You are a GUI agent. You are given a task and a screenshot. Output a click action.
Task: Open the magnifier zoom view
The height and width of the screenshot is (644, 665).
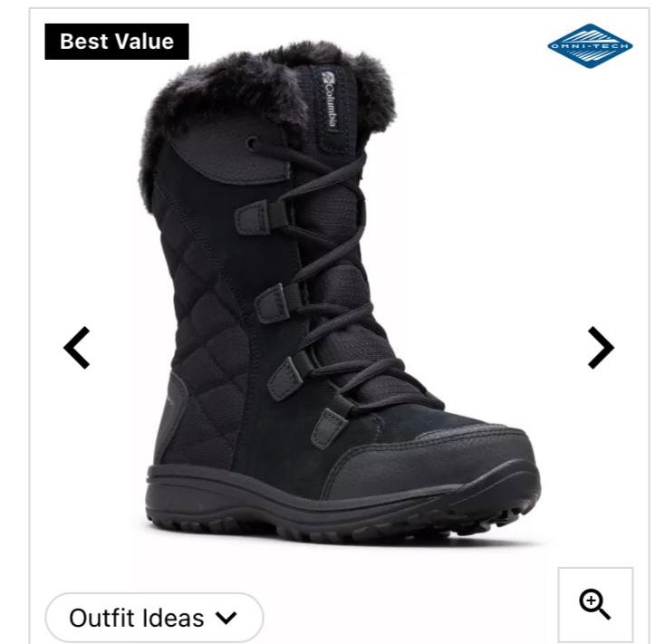(595, 604)
